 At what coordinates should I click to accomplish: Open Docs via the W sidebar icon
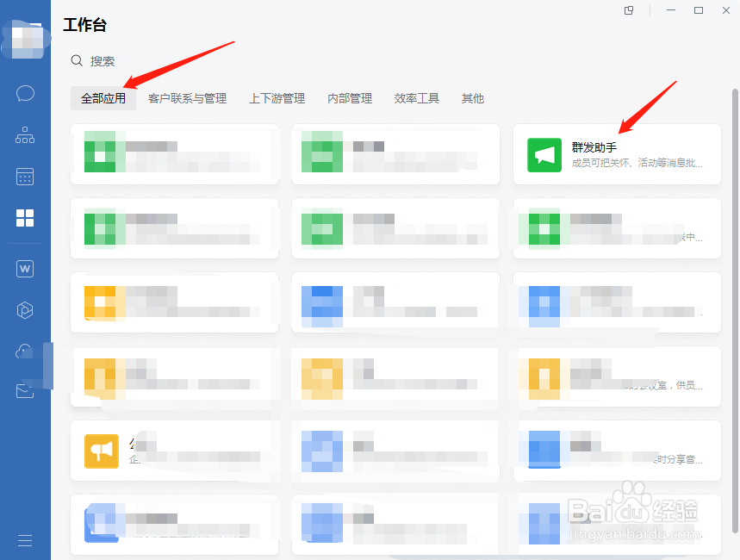tap(25, 268)
